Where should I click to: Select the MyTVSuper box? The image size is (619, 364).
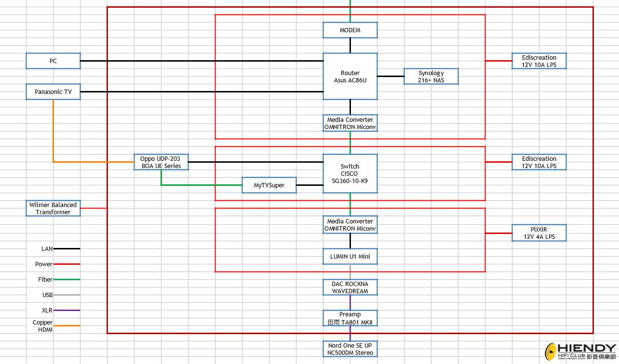[x=269, y=185]
